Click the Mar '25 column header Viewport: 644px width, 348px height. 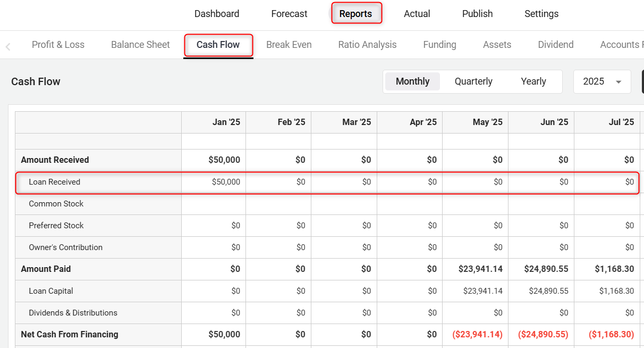pyautogui.click(x=344, y=122)
